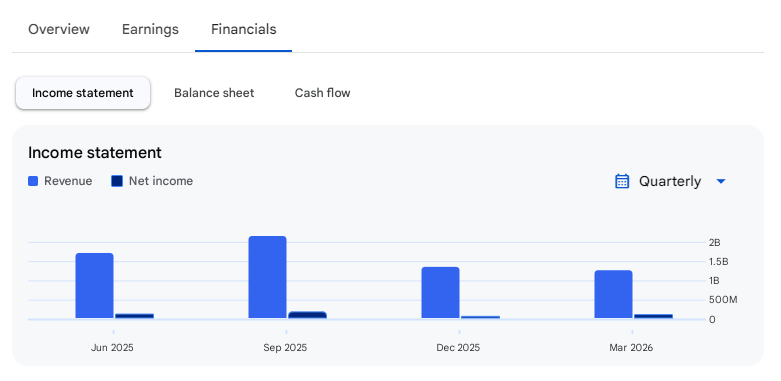The image size is (781, 381).
Task: Select the Dec 2025 revenue bar
Action: [440, 293]
